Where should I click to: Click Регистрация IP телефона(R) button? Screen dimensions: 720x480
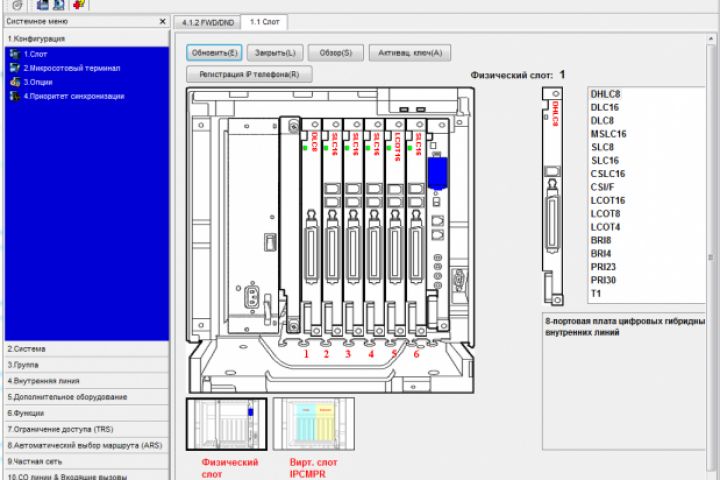(249, 74)
